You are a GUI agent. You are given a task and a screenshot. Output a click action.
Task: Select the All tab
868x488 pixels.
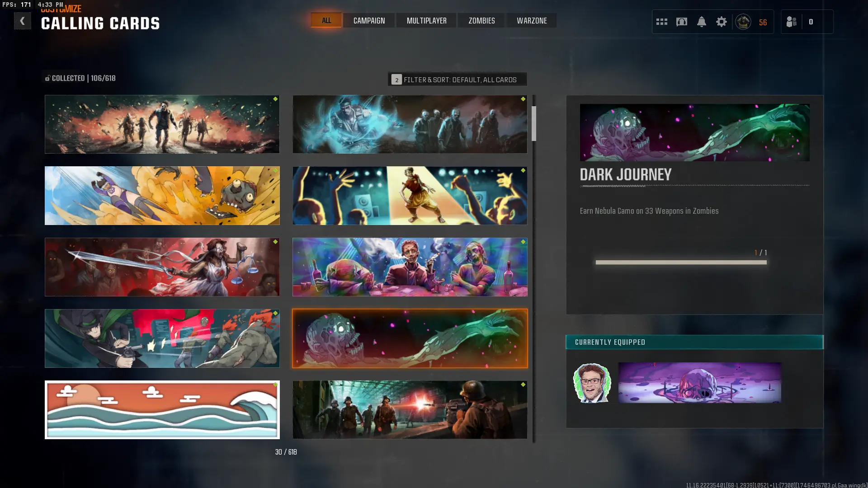click(x=326, y=21)
